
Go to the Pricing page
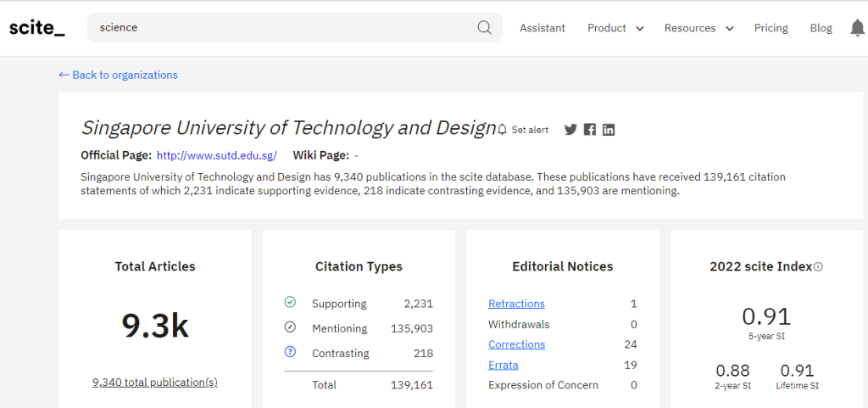coord(771,28)
